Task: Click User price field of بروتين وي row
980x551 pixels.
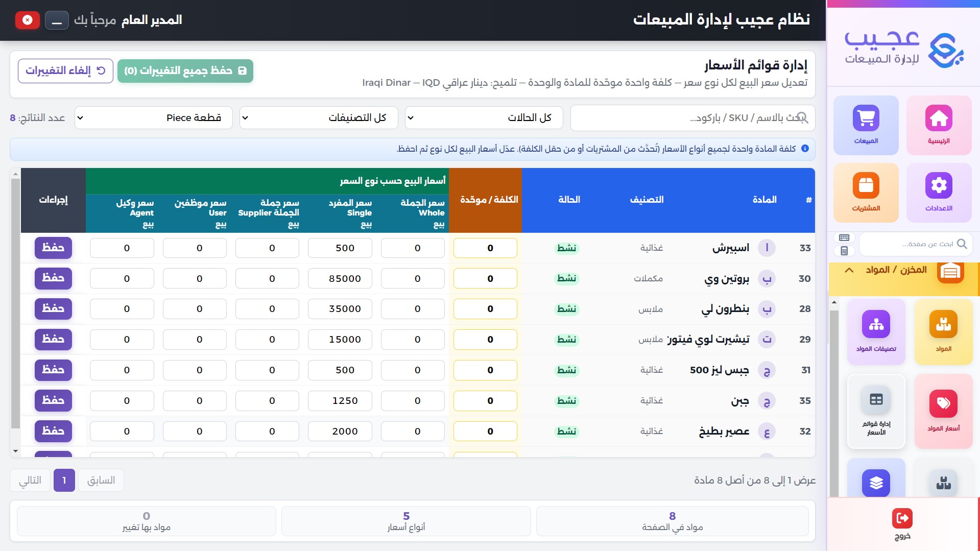Action: point(195,278)
